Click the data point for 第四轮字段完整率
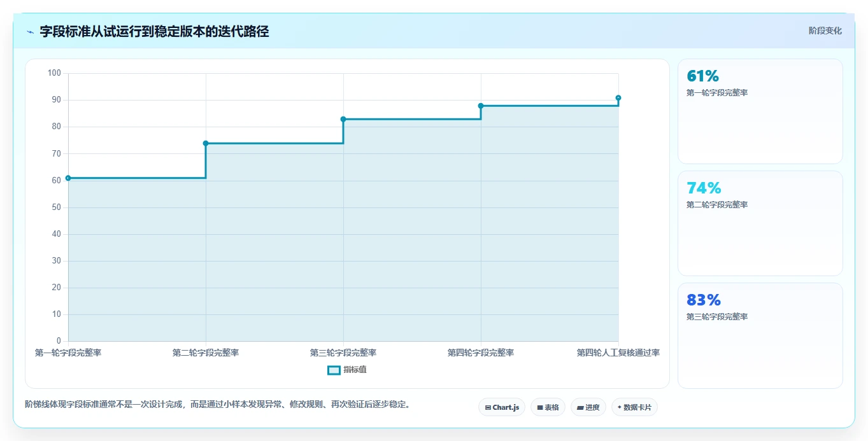Screen dimensions: 868x441 pyautogui.click(x=481, y=106)
